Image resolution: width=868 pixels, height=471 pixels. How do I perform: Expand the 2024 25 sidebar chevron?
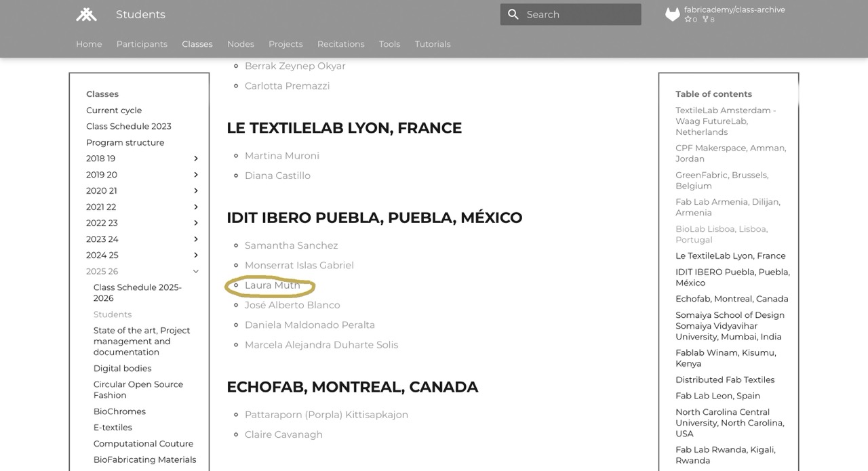point(196,255)
